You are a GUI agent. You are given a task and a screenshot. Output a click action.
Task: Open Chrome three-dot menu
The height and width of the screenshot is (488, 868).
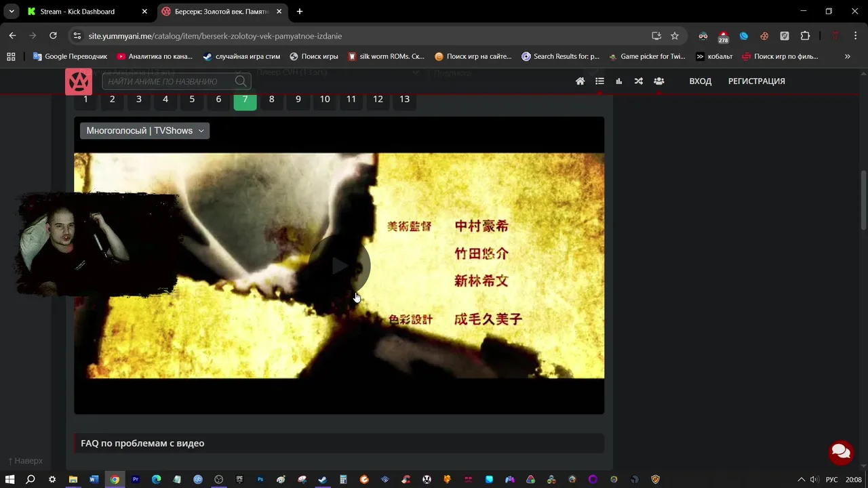tap(856, 36)
